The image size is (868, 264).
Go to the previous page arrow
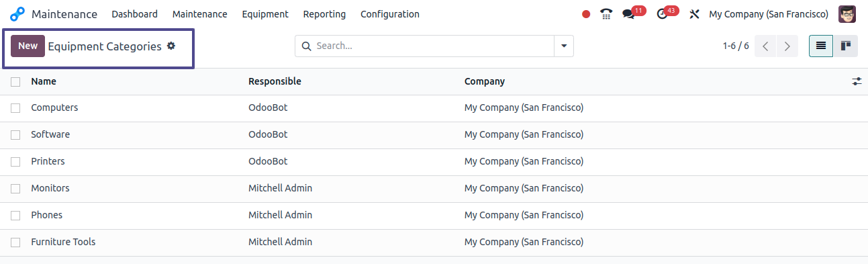pyautogui.click(x=765, y=46)
